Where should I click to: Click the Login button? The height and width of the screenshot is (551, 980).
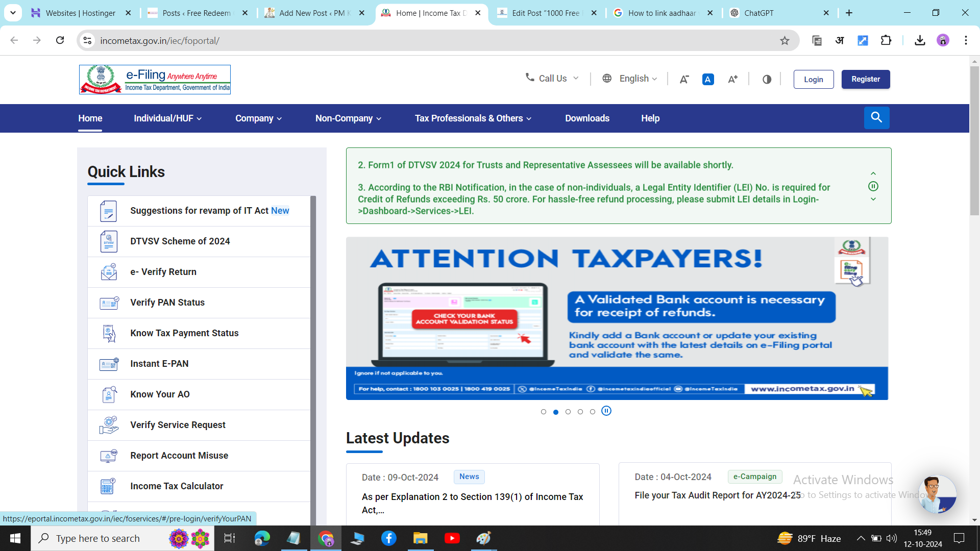click(x=814, y=79)
